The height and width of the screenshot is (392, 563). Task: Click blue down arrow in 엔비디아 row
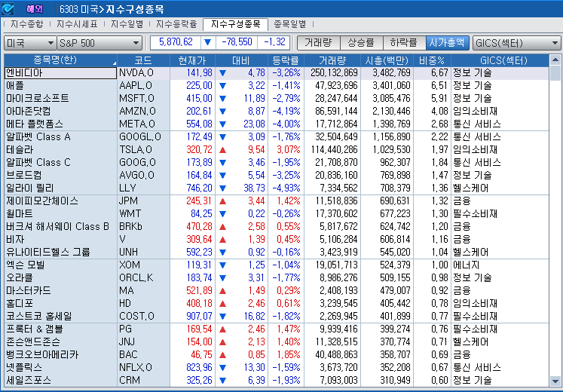tap(222, 73)
